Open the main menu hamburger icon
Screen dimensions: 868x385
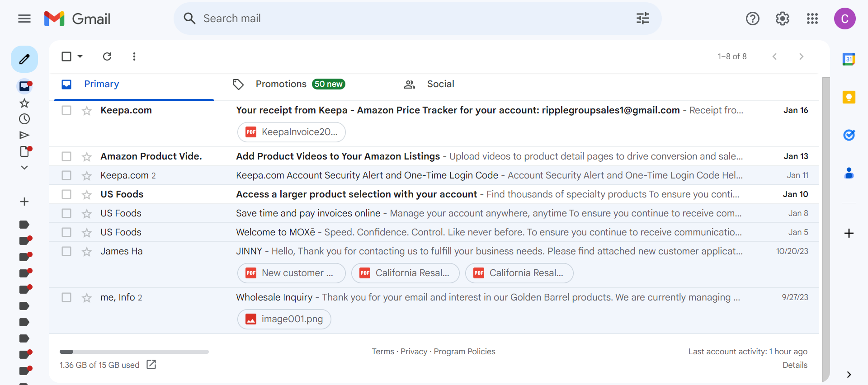tap(24, 19)
